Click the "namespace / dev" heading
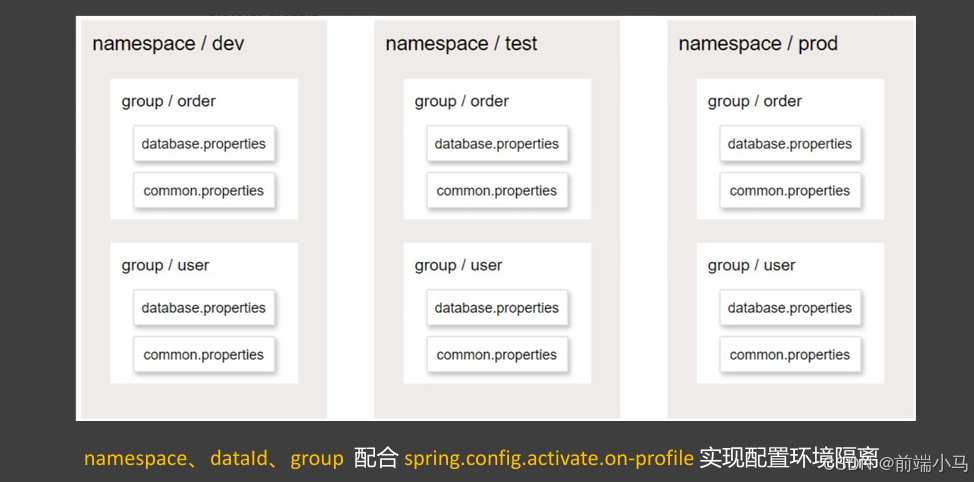Image resolution: width=974 pixels, height=482 pixels. tap(168, 44)
